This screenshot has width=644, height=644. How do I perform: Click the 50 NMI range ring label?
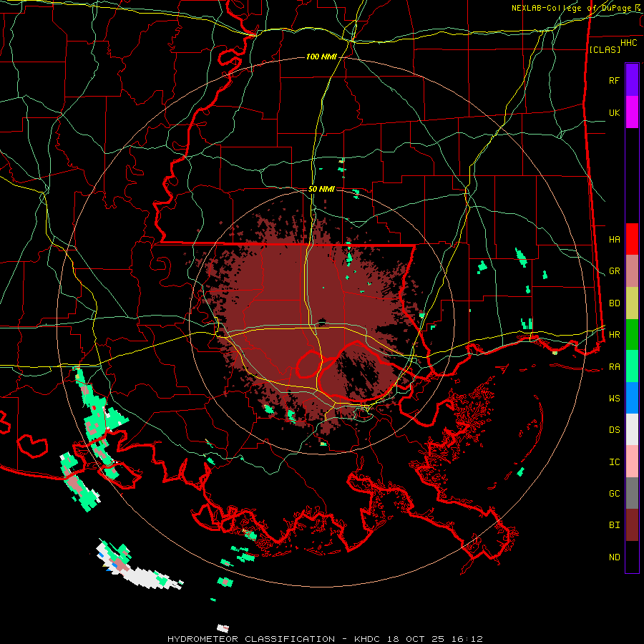click(321, 190)
